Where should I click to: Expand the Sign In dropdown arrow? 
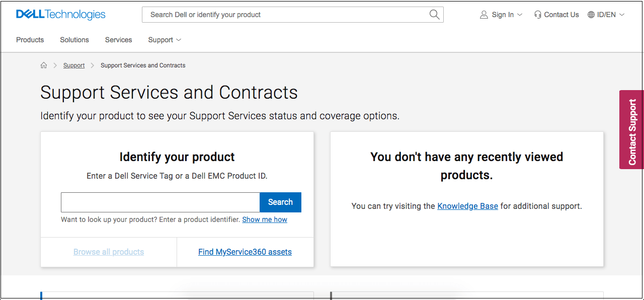point(520,15)
